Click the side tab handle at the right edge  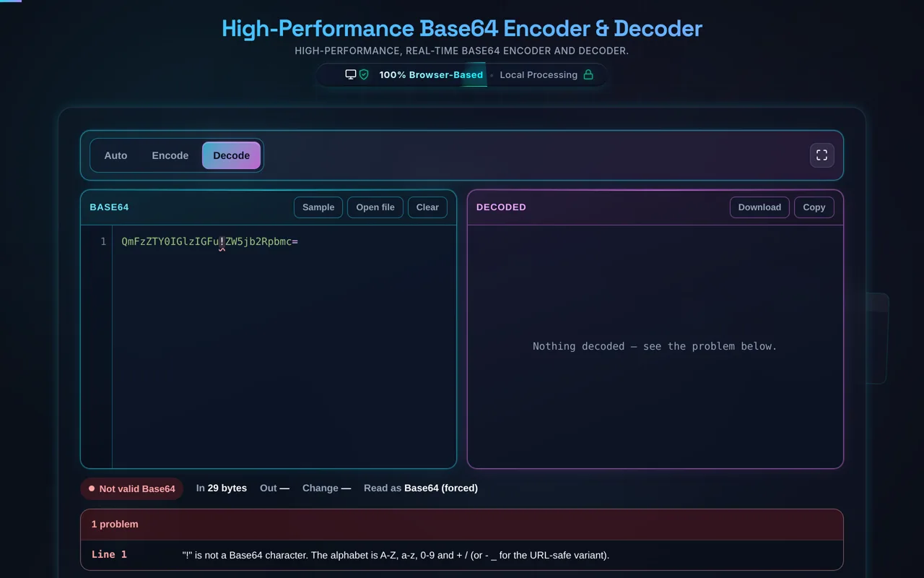pyautogui.click(x=877, y=338)
